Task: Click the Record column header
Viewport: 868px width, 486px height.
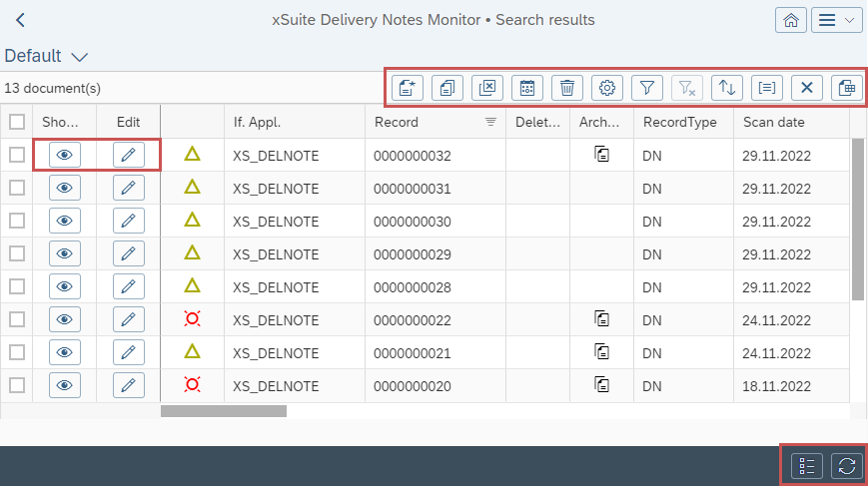Action: pyautogui.click(x=435, y=122)
